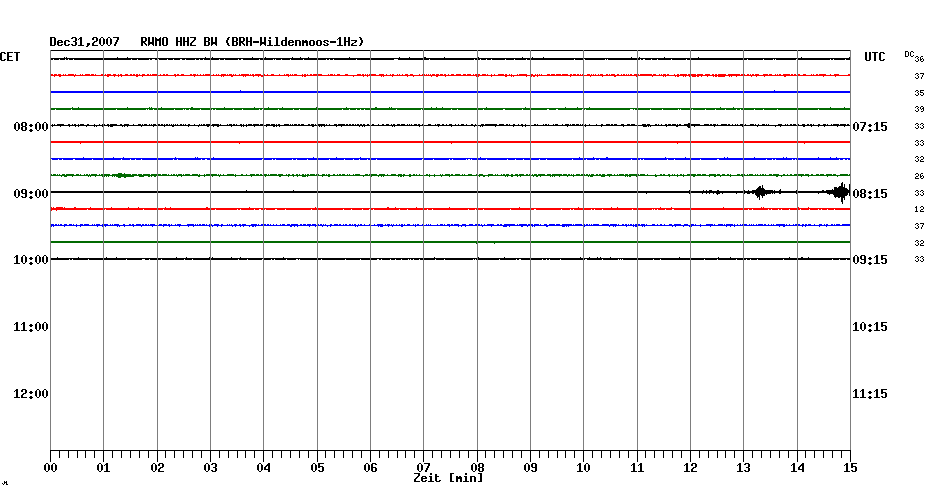Image resolution: width=930 pixels, height=494 pixels.
Task: Click the DC column header
Action: (909, 54)
